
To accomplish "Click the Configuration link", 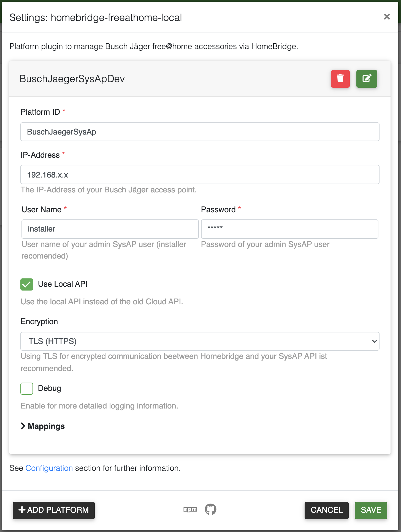I will click(49, 468).
